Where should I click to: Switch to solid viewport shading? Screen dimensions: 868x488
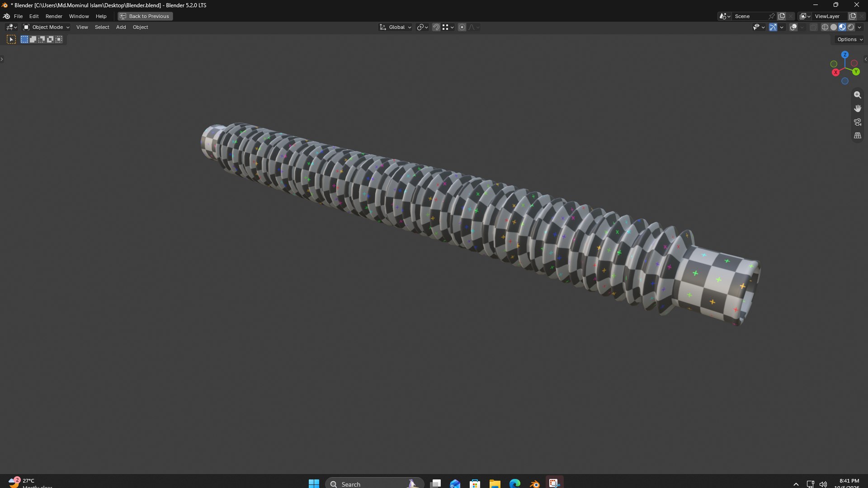pyautogui.click(x=834, y=27)
